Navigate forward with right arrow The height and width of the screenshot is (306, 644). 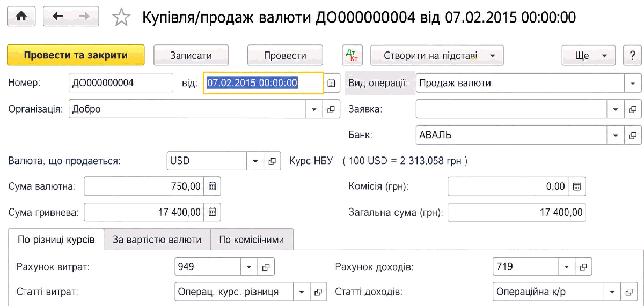[x=84, y=17]
